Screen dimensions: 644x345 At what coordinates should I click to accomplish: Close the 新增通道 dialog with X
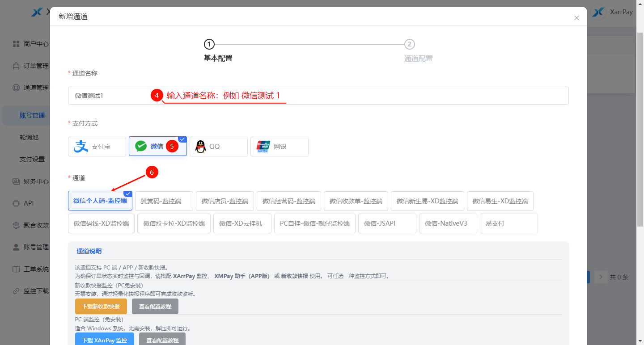point(576,18)
